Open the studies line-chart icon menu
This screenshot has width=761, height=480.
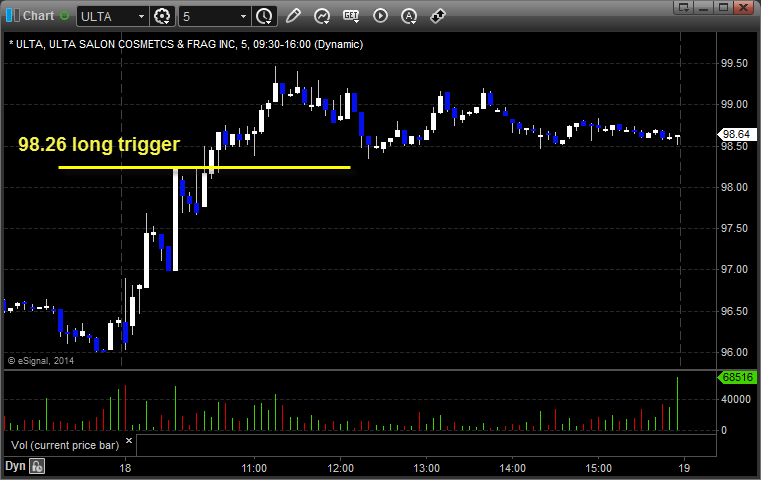322,16
